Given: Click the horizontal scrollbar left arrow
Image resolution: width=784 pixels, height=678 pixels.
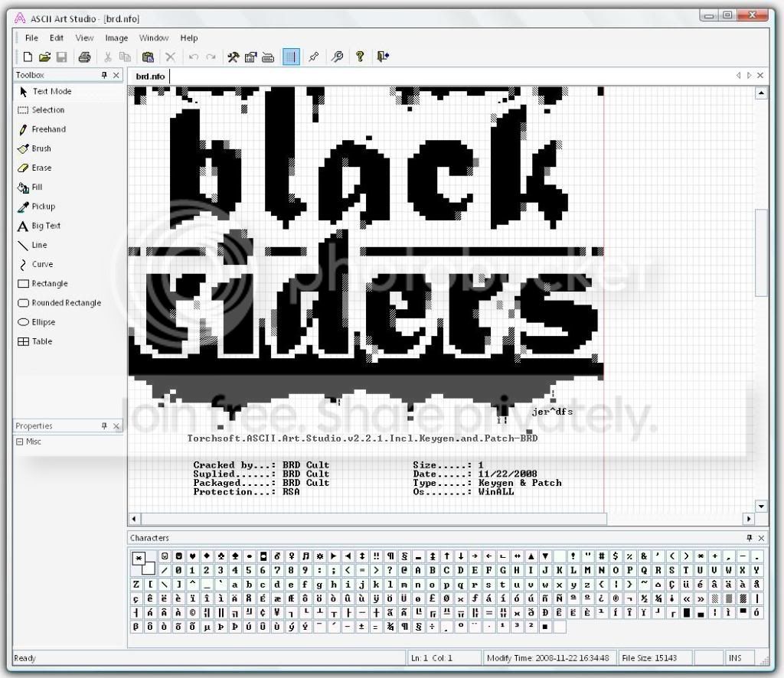Looking at the screenshot, I should click(134, 519).
